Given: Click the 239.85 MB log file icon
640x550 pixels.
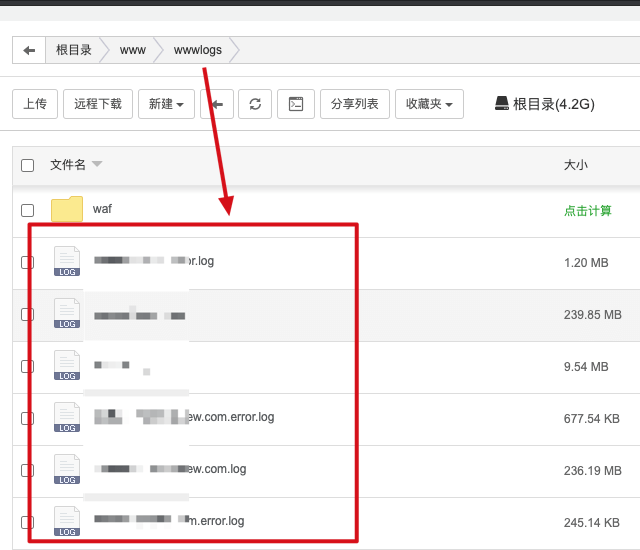Looking at the screenshot, I should click(67, 314).
